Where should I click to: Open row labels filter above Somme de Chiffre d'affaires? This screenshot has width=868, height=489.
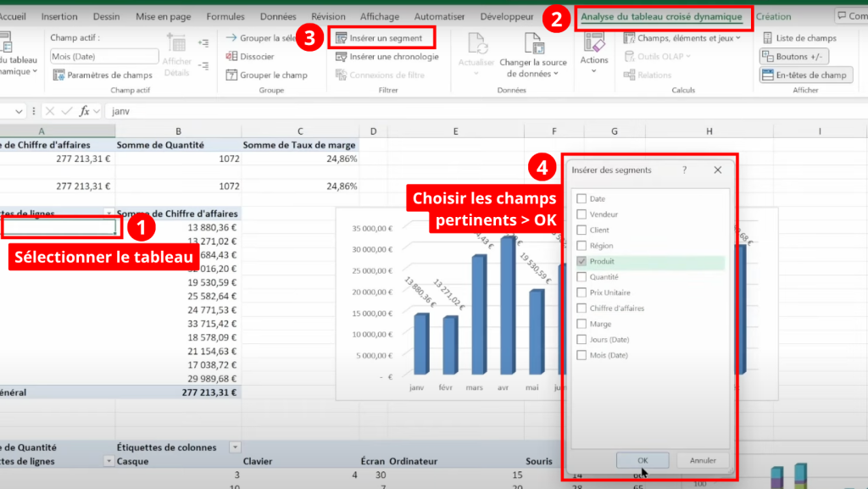(108, 214)
